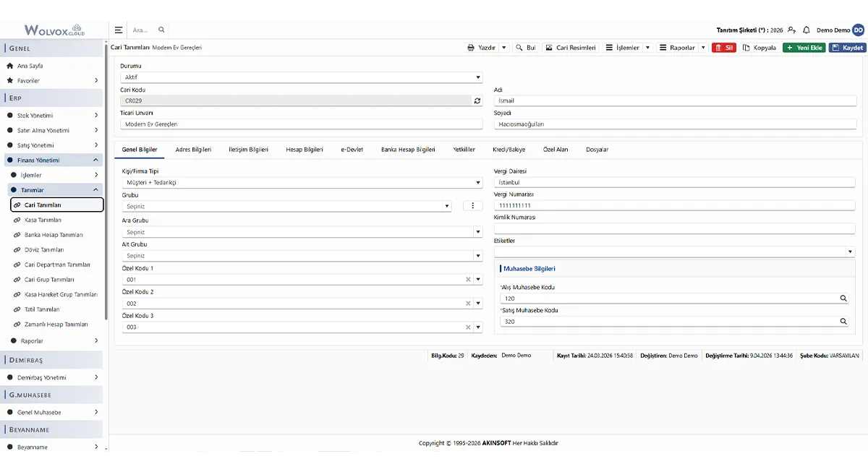This screenshot has height=472, width=868.
Task: Click the link icon beside Döviz Tanımları
Action: pos(17,250)
